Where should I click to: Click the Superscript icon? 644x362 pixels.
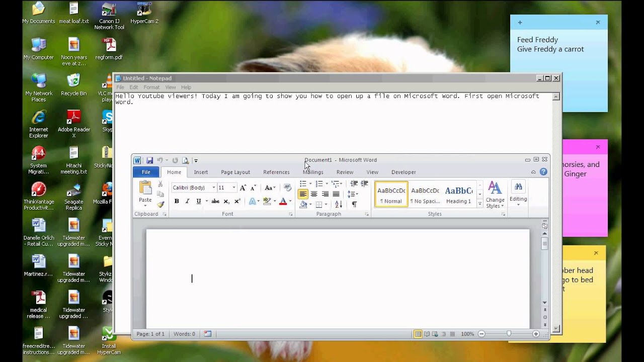237,201
